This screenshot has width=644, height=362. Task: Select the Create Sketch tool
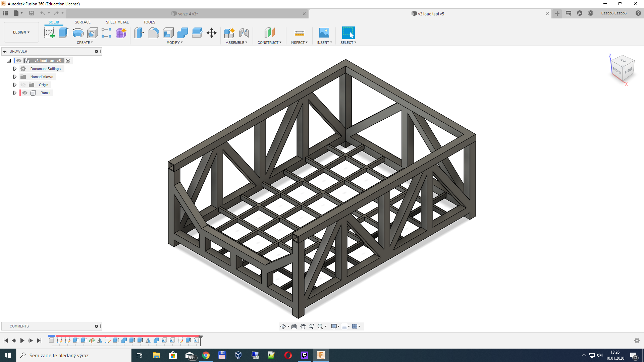(49, 33)
